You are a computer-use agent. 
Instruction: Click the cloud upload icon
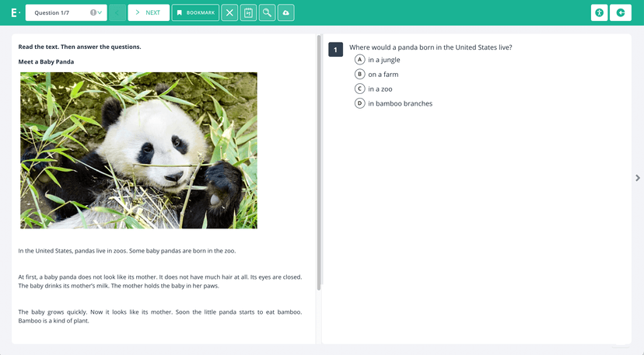pos(285,12)
